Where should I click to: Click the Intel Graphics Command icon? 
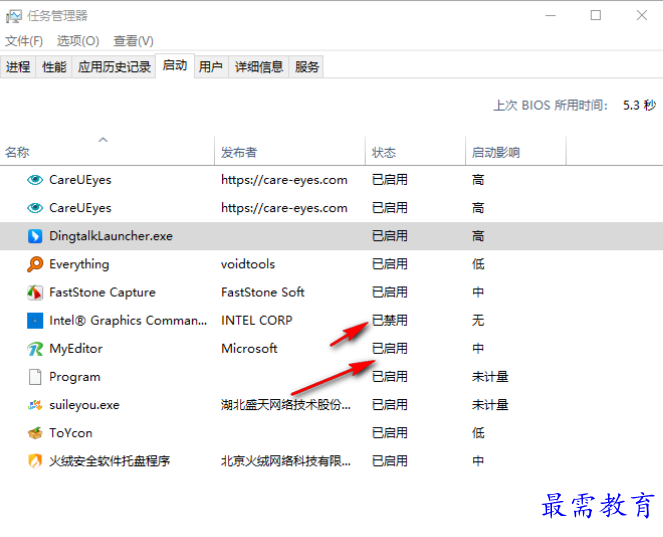(x=35, y=321)
